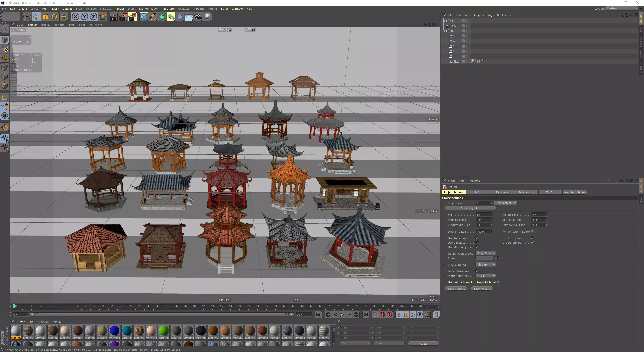Toggle the X-axis lock icon

tap(75, 17)
